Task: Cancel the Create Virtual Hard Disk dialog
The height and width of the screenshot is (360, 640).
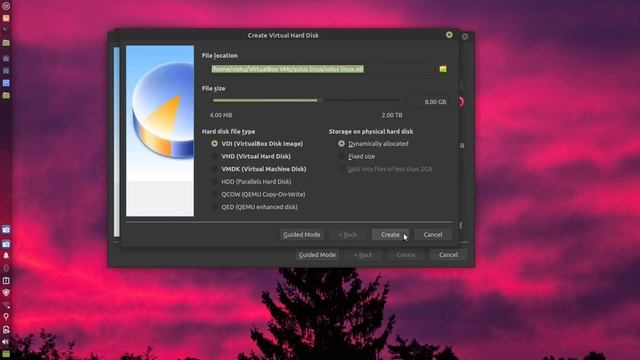Action: point(433,235)
